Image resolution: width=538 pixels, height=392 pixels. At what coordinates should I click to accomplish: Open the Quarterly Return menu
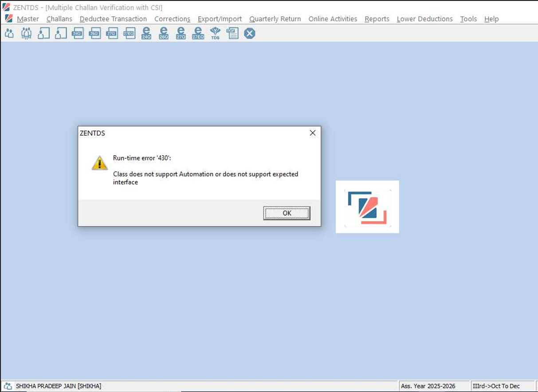pyautogui.click(x=275, y=19)
